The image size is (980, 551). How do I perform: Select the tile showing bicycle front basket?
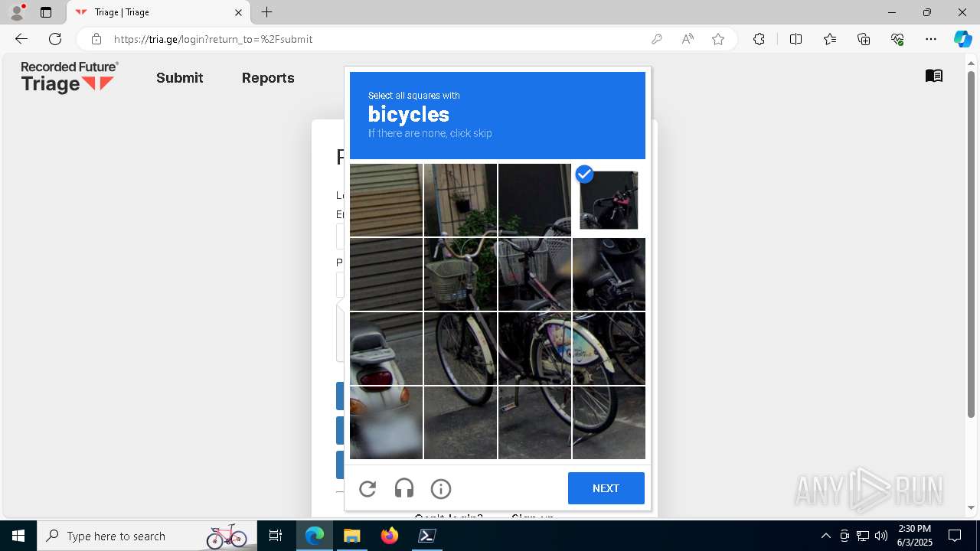coord(460,274)
